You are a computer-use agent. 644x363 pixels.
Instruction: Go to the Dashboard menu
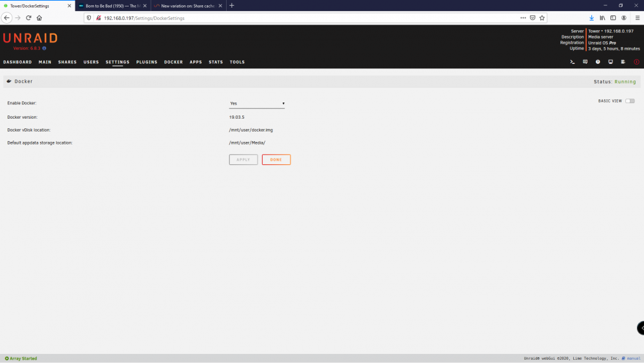pyautogui.click(x=17, y=62)
